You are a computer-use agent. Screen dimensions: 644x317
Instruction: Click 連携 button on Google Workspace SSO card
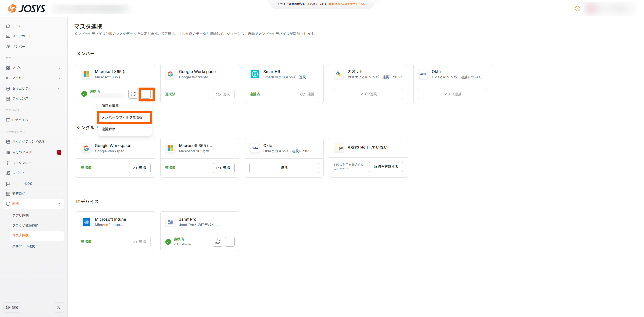pos(140,168)
